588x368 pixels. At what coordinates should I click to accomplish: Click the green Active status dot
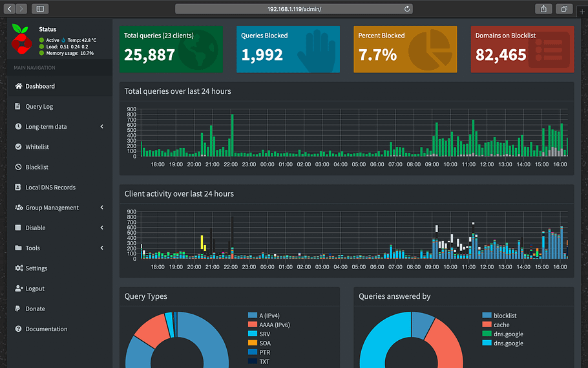[x=41, y=40]
